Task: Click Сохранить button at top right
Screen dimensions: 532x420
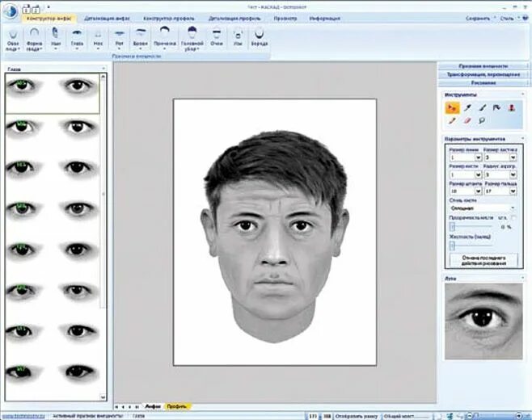Action: (478, 19)
